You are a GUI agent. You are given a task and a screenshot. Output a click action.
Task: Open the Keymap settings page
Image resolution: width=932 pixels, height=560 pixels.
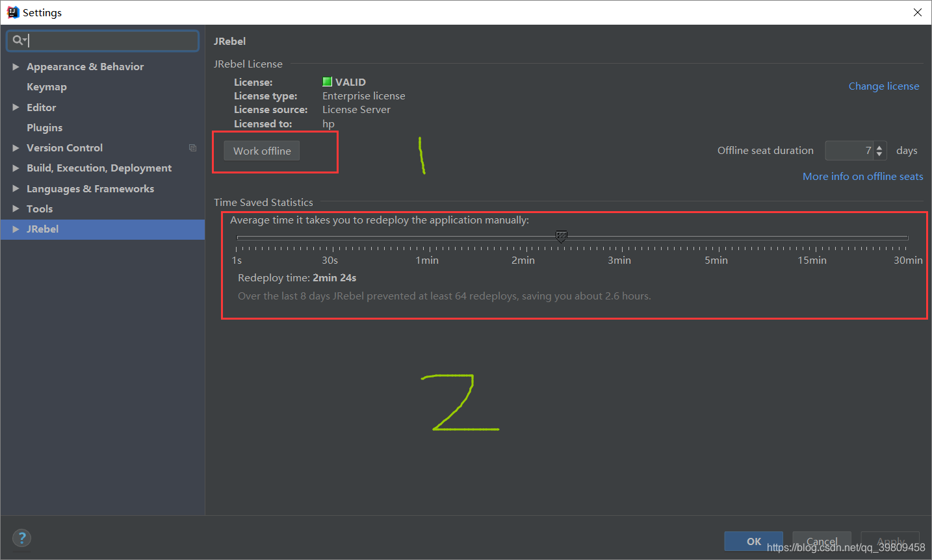coord(47,87)
